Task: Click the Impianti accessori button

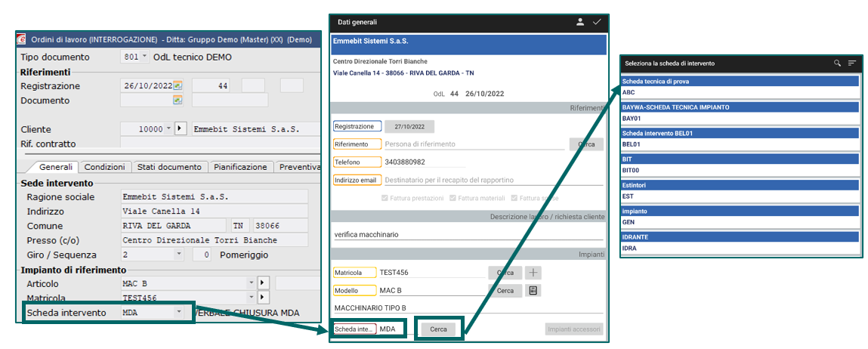Action: 574,329
